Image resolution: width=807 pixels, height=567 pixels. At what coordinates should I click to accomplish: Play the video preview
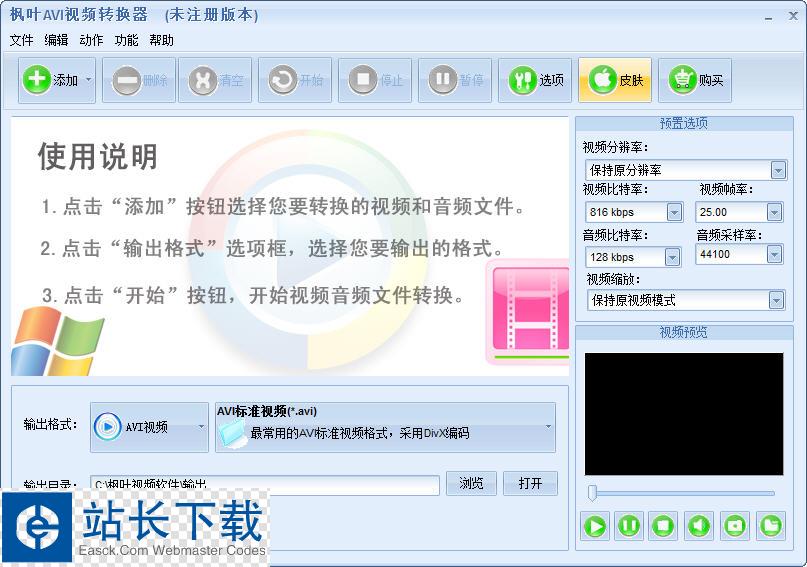[594, 526]
